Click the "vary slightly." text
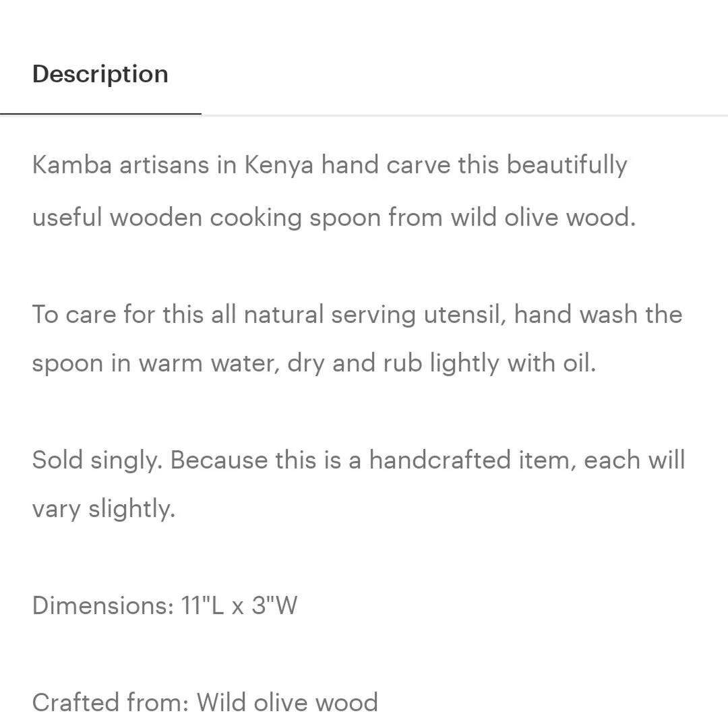 coord(103,509)
